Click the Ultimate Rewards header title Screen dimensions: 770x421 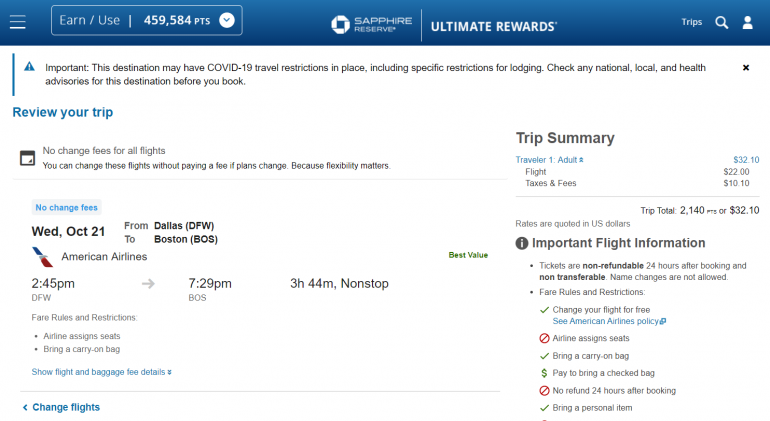[495, 24]
